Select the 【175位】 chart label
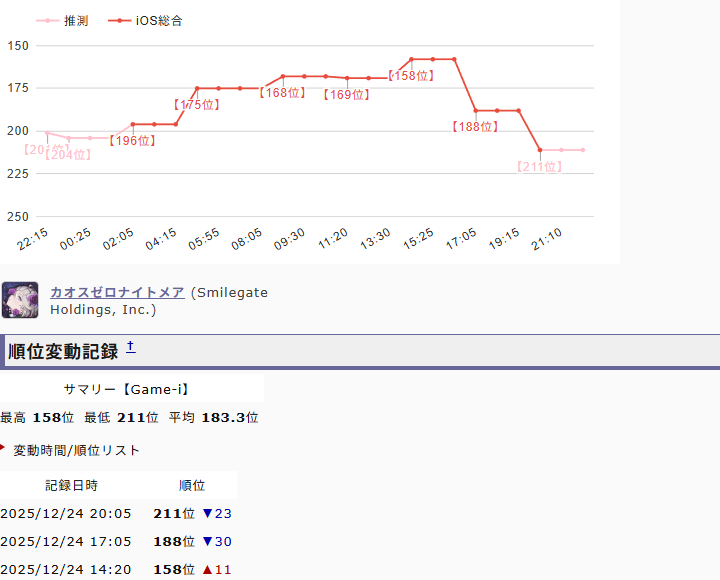Image resolution: width=720 pixels, height=580 pixels. [197, 105]
